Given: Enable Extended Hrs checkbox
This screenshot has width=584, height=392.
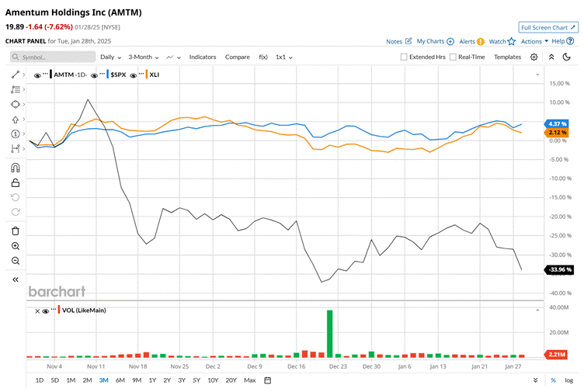Looking at the screenshot, I should [x=404, y=57].
